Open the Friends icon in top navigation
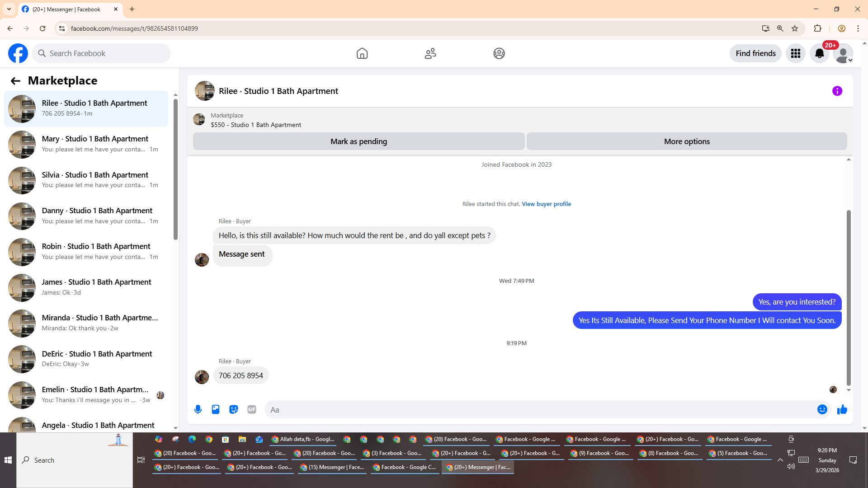 [x=430, y=53]
